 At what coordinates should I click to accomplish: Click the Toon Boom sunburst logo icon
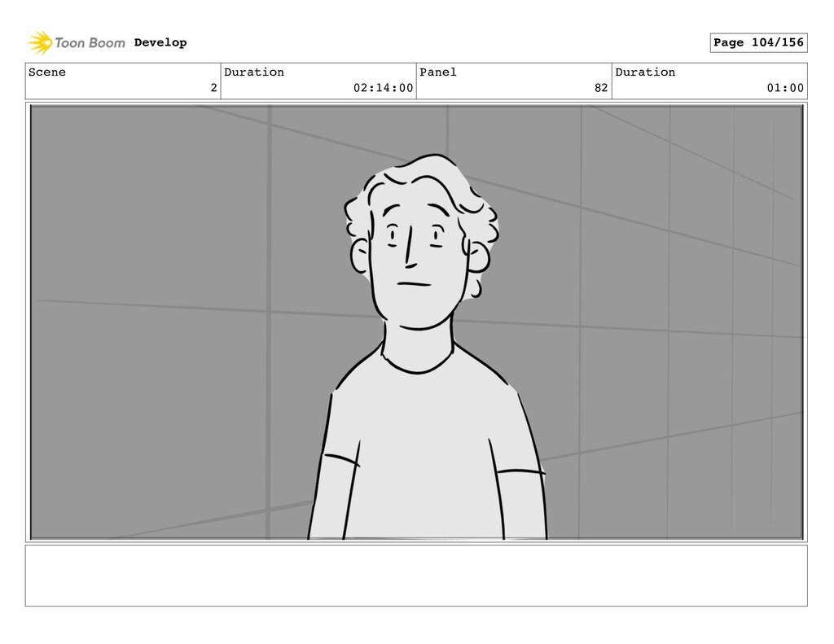click(x=40, y=42)
